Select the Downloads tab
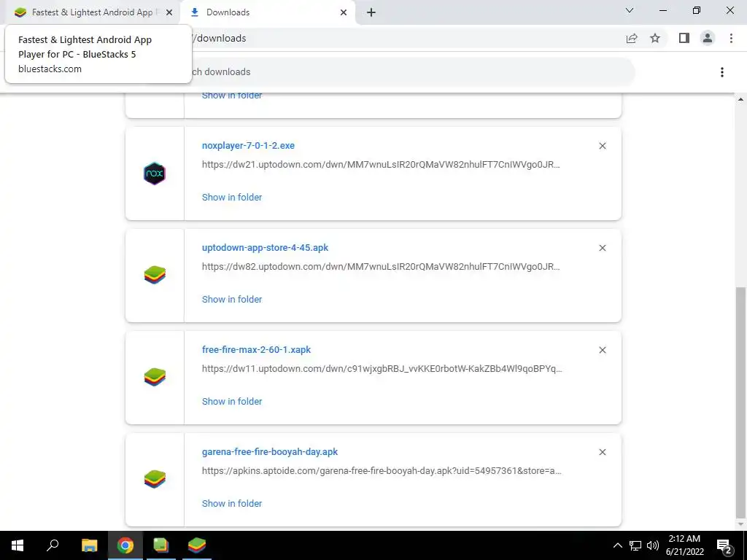 (267, 12)
